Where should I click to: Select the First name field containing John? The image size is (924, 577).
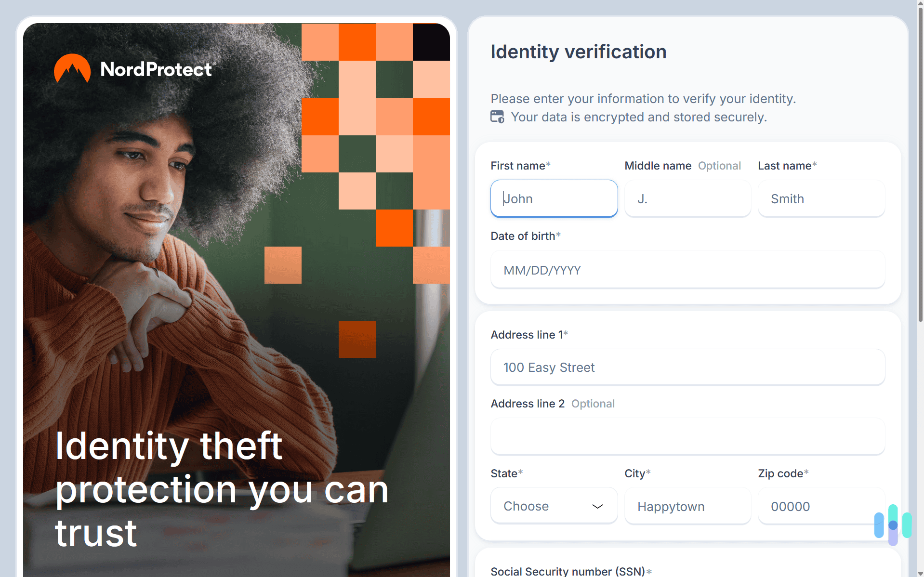click(553, 198)
